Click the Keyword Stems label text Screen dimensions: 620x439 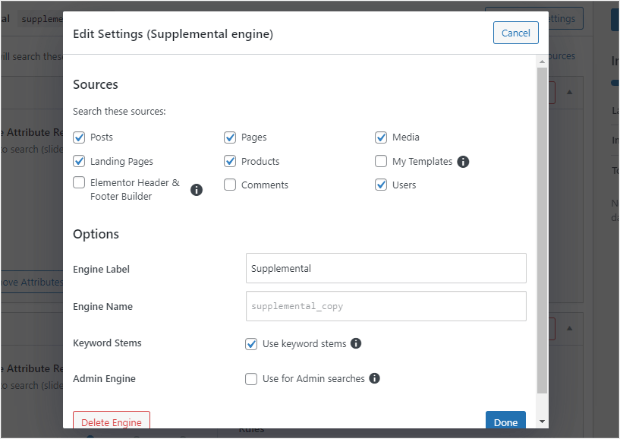(107, 343)
